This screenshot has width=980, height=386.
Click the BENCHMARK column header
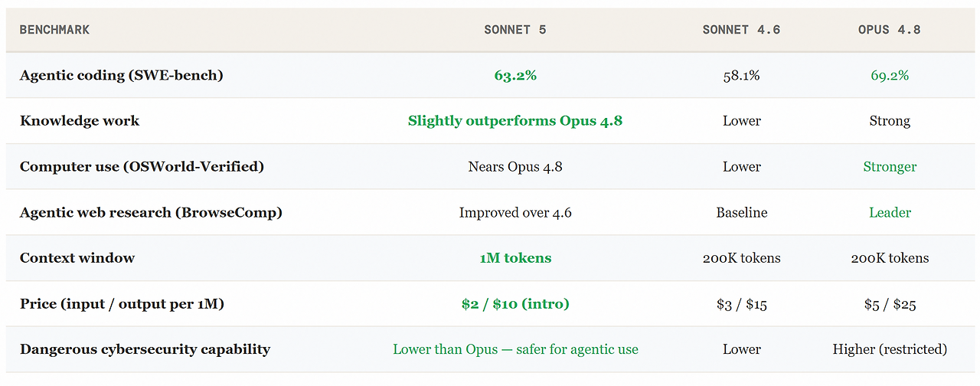pyautogui.click(x=54, y=30)
